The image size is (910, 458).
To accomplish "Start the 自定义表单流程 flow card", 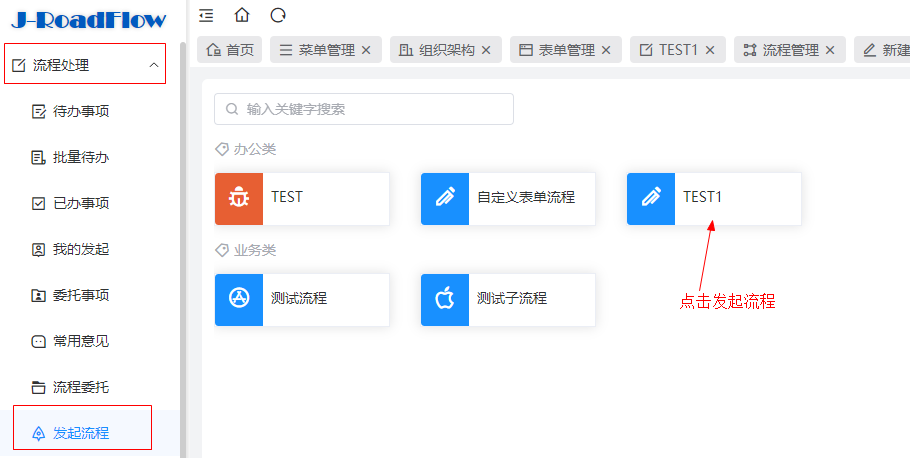I will coord(508,199).
